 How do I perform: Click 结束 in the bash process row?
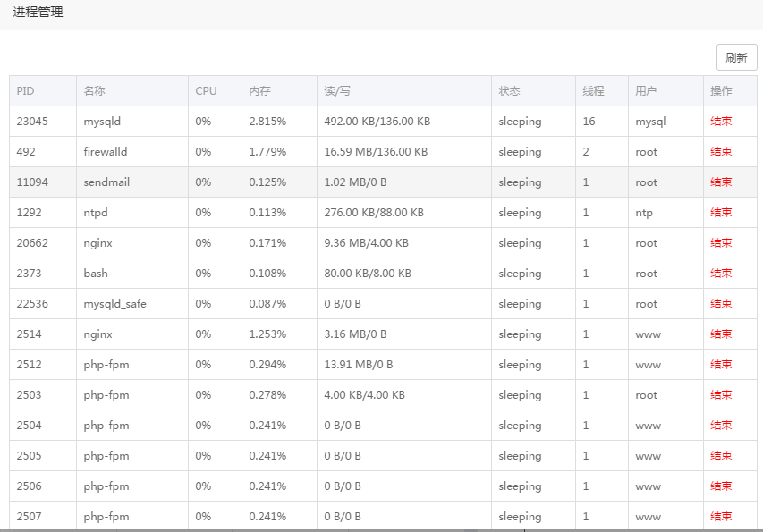click(x=721, y=274)
